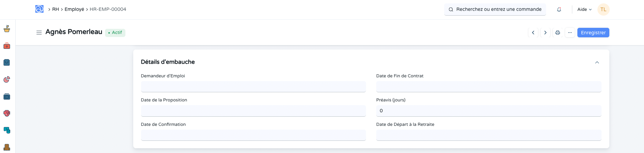Open the blue shopping bag sidebar icon
The image size is (644, 153).
coord(7,62)
